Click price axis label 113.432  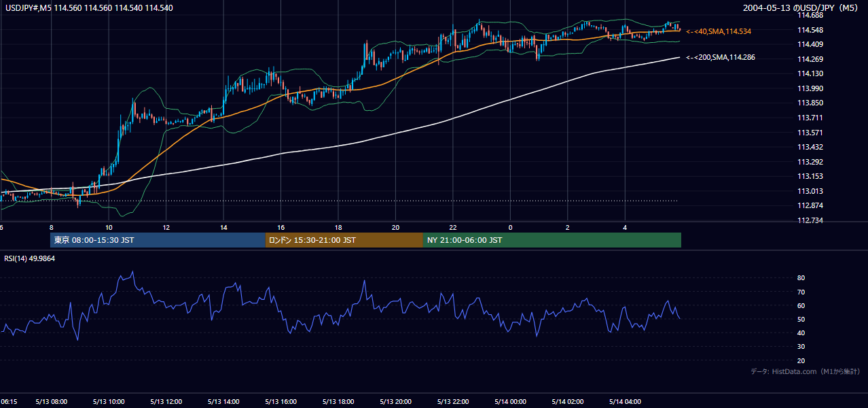point(810,147)
